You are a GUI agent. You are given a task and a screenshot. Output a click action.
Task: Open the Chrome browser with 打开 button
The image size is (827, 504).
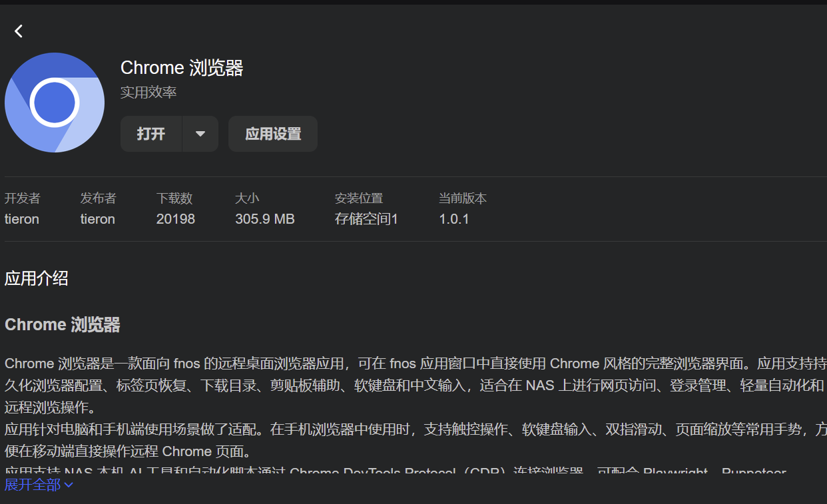click(x=151, y=134)
